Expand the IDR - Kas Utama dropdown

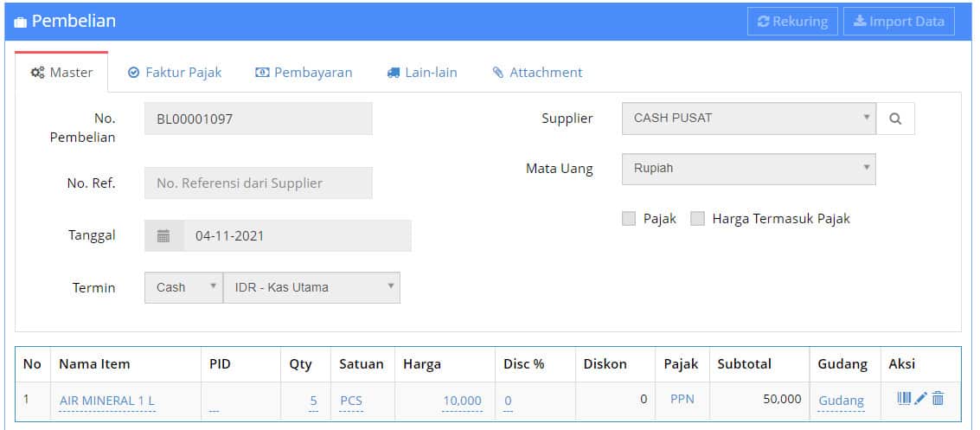pos(311,287)
